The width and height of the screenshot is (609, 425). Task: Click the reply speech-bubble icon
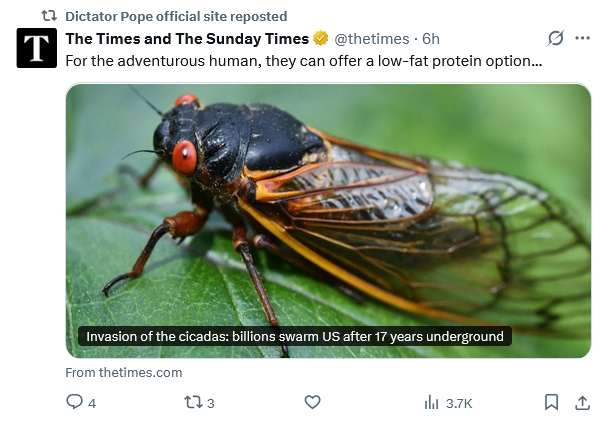pyautogui.click(x=75, y=402)
